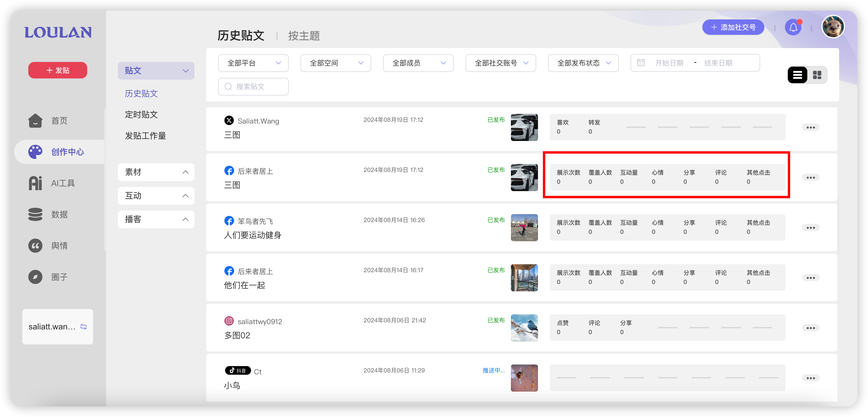
Task: Click the X platform icon for Saliatt.Wang
Action: 229,120
